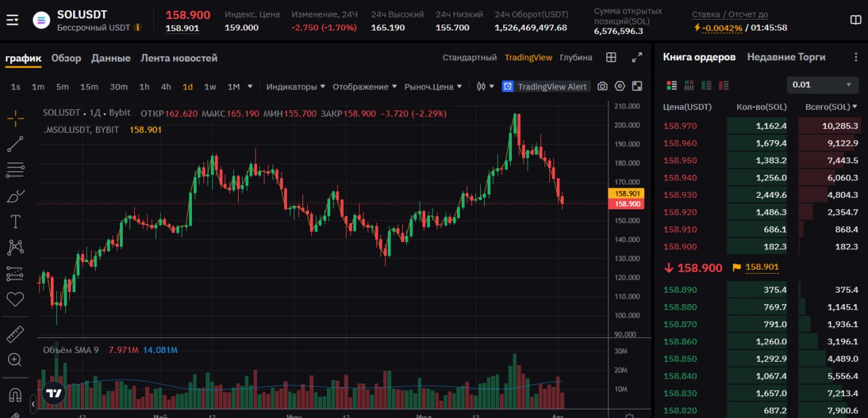
Task: Switch to the Обзор tab
Action: 66,58
